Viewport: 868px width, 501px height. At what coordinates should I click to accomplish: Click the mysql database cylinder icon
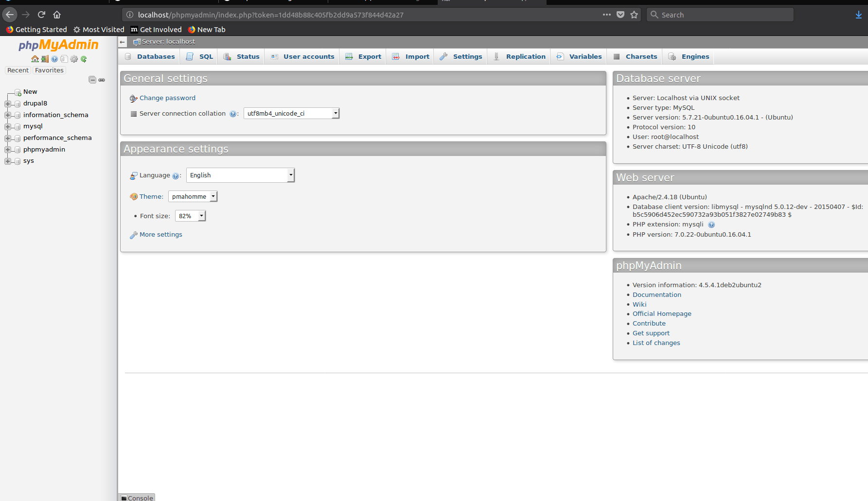pyautogui.click(x=18, y=126)
